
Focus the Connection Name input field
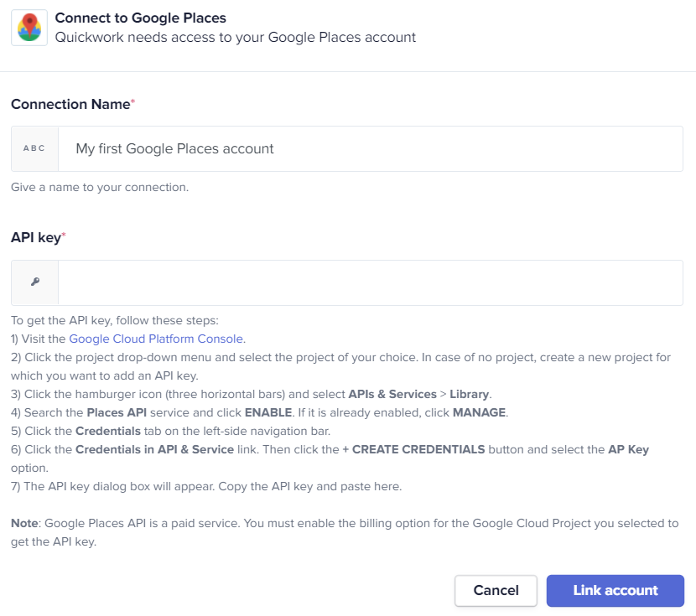pos(370,148)
